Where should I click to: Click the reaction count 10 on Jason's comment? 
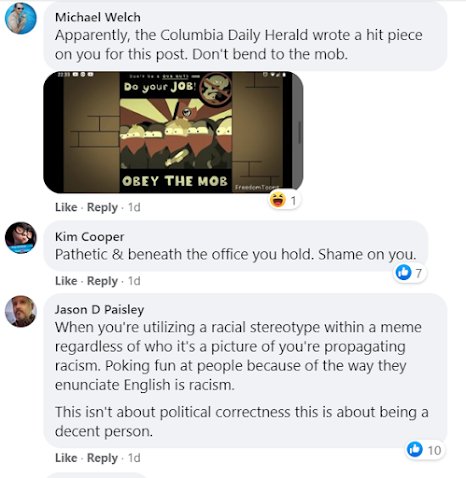pyautogui.click(x=434, y=450)
